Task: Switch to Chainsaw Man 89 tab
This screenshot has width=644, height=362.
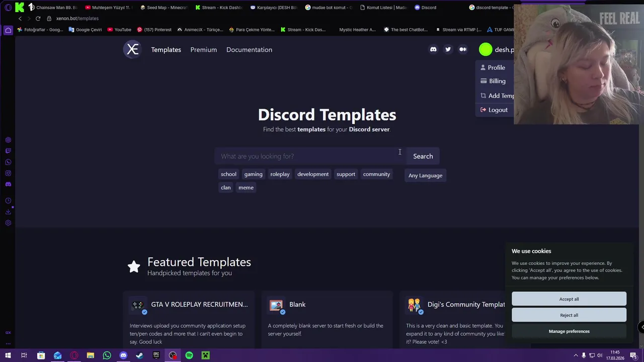Action: (x=52, y=8)
